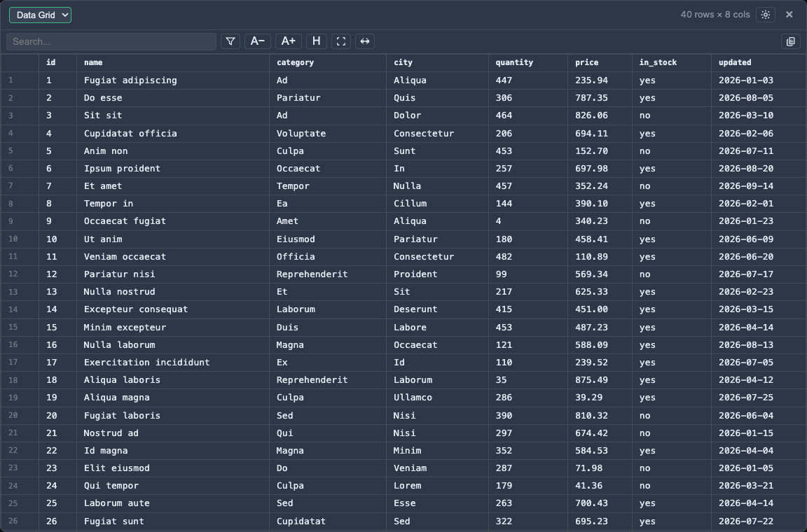Screen dimensions: 807x532
Task: Focus the Search input field
Action: 111,41
